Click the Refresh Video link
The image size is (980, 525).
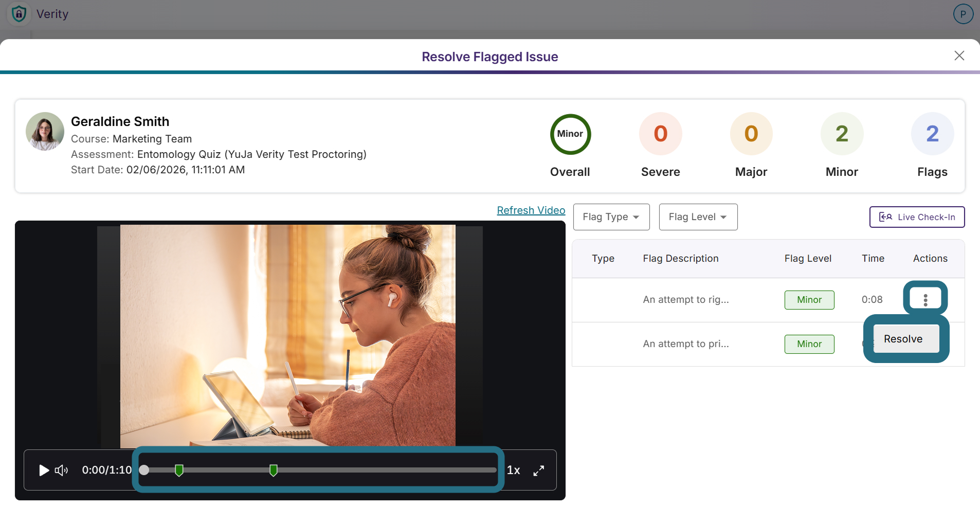click(531, 210)
